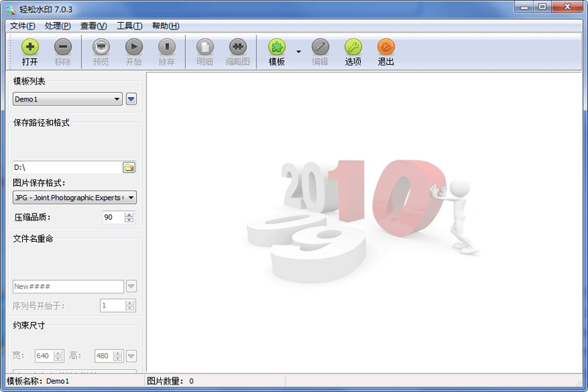Click the 开始 (Start) play icon
The height and width of the screenshot is (392, 588).
(x=134, y=47)
